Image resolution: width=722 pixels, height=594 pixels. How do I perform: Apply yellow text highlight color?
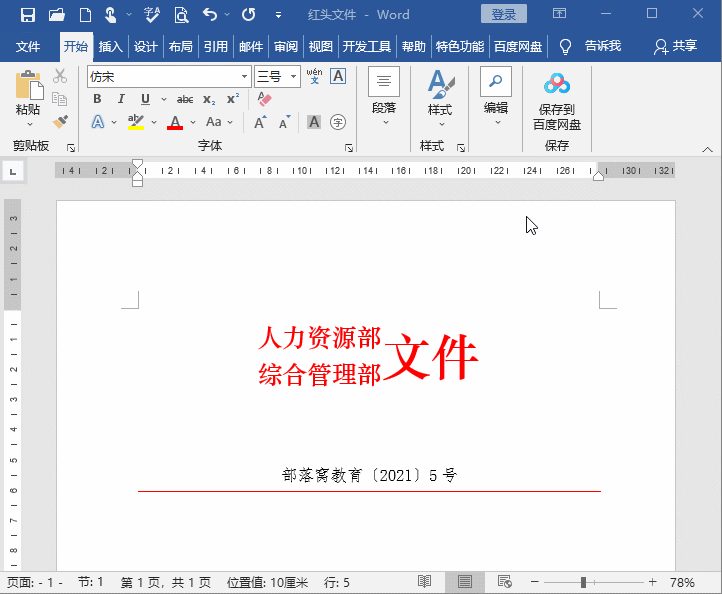(135, 122)
